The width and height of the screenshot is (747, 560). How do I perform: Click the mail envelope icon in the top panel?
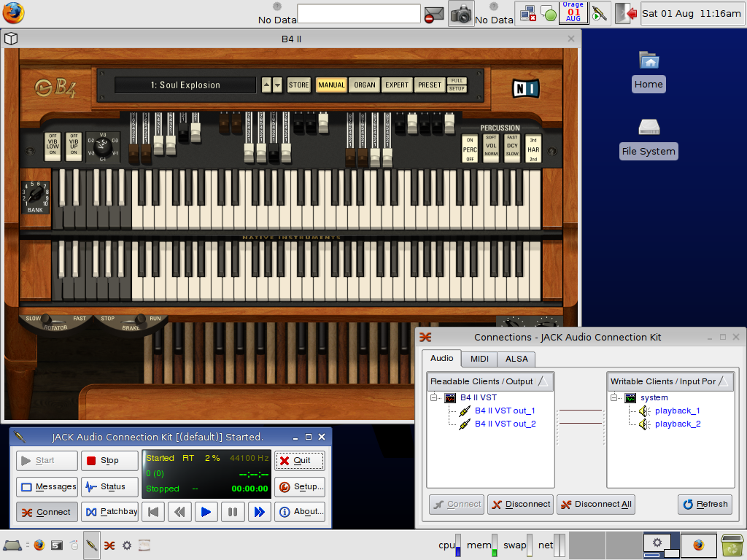click(434, 14)
